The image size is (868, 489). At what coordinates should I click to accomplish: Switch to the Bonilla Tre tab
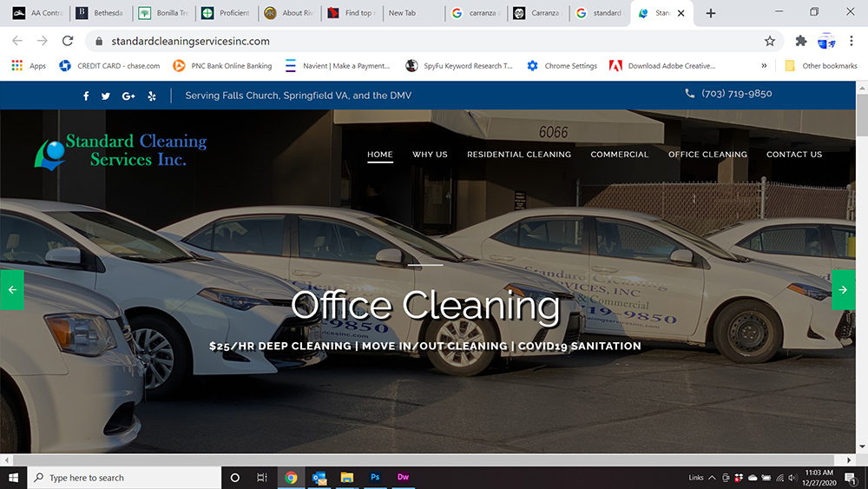163,13
